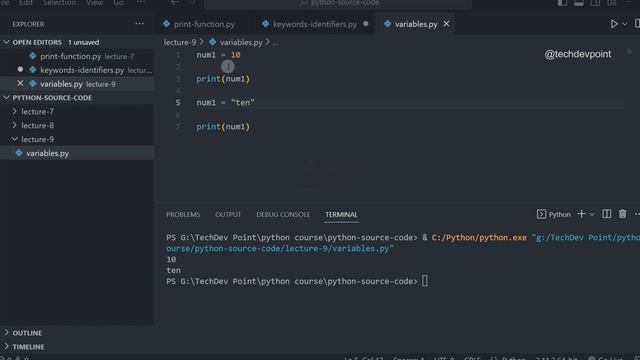This screenshot has height=360, width=640.
Task: Click line number 5 in the gutter
Action: tap(178, 102)
